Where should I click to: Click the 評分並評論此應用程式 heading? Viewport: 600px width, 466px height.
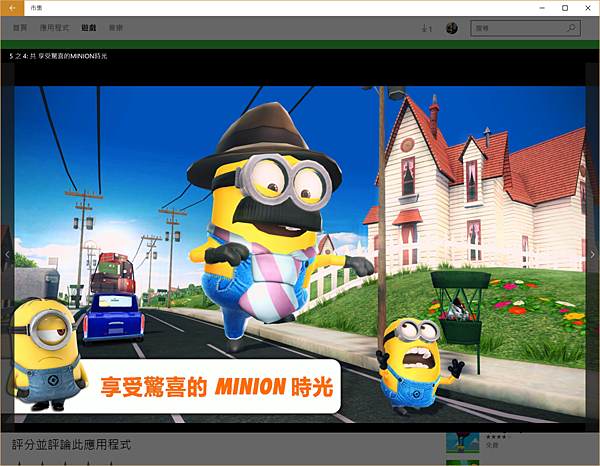(72, 445)
